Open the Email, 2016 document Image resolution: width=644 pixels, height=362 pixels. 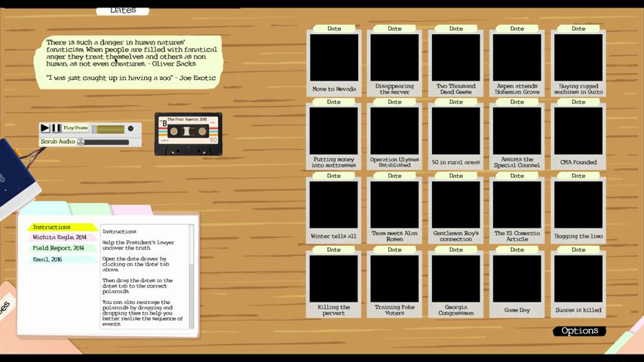click(x=49, y=259)
